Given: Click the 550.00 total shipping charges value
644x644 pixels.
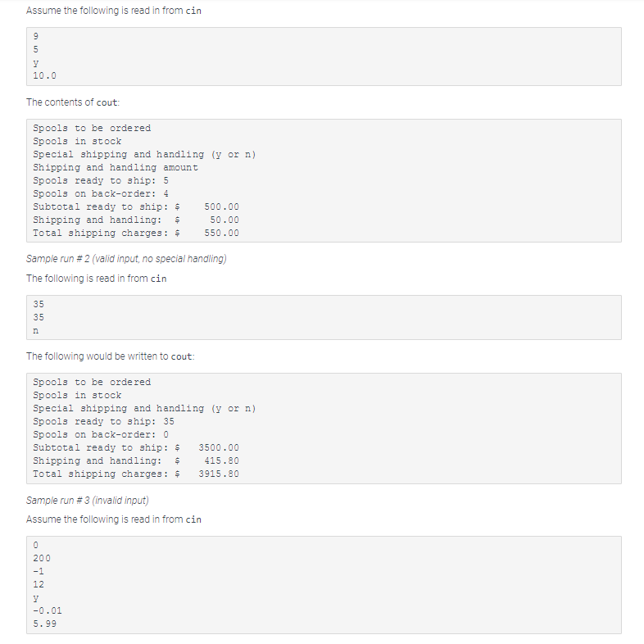Looking at the screenshot, I should pos(221,233).
